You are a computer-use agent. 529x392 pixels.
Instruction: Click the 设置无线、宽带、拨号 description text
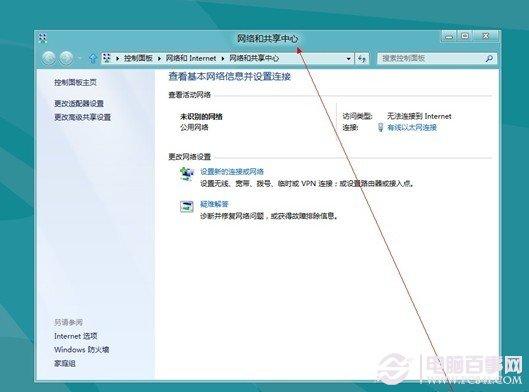307,184
